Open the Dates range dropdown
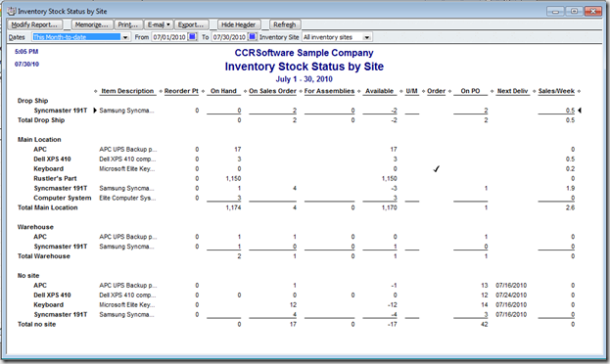The image size is (610, 364). click(125, 37)
